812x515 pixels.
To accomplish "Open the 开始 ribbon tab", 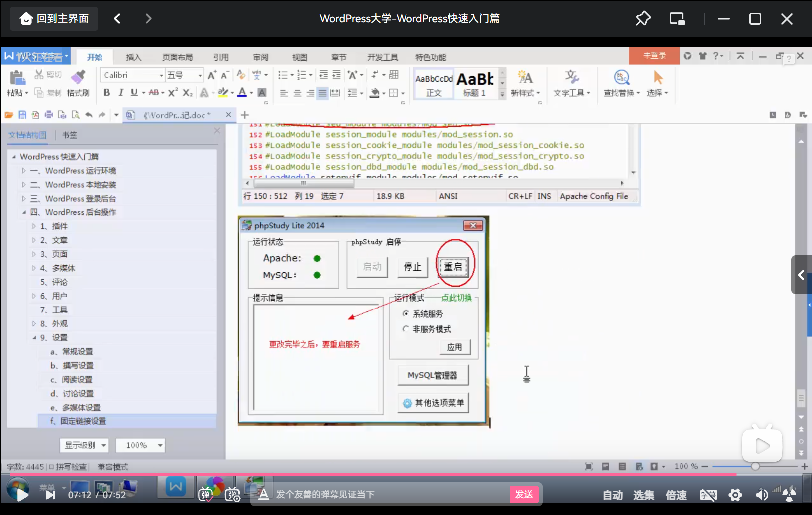I will (x=95, y=57).
